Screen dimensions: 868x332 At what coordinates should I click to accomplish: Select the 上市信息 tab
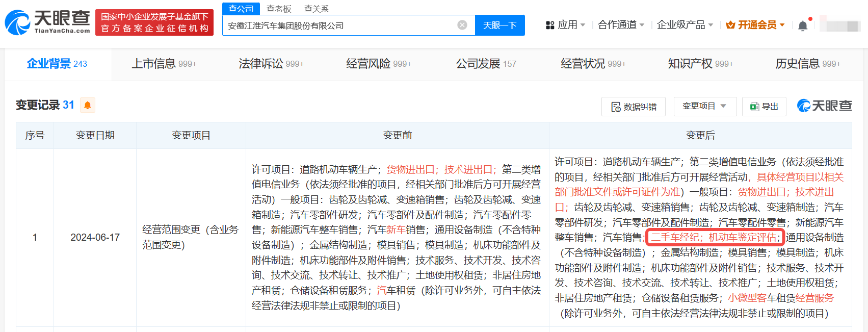click(x=164, y=64)
